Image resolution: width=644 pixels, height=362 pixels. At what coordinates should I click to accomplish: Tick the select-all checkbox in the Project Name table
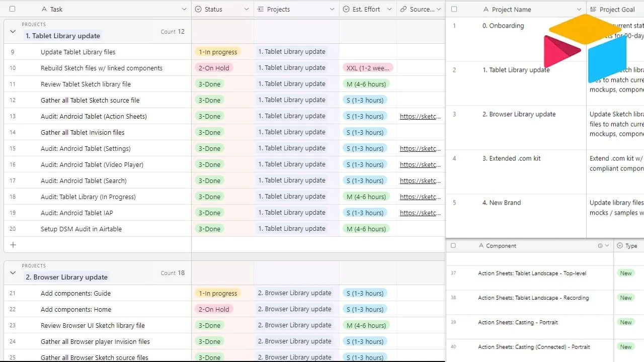click(x=454, y=9)
